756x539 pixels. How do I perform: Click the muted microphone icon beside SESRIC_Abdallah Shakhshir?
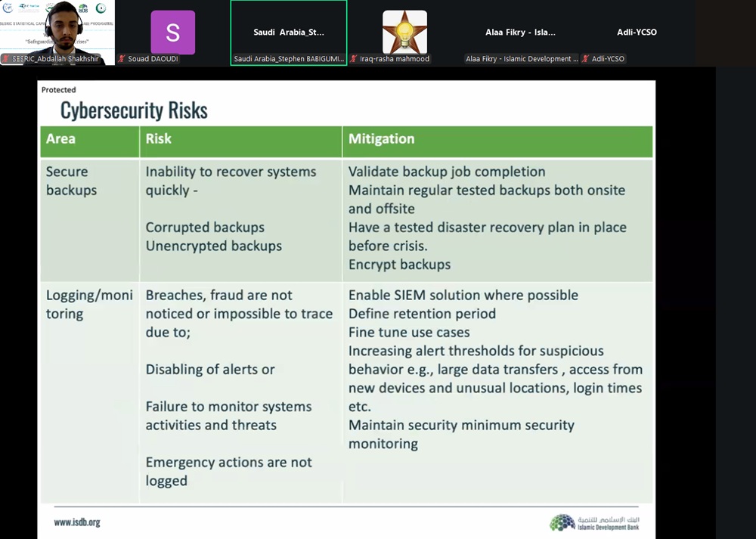[6, 59]
